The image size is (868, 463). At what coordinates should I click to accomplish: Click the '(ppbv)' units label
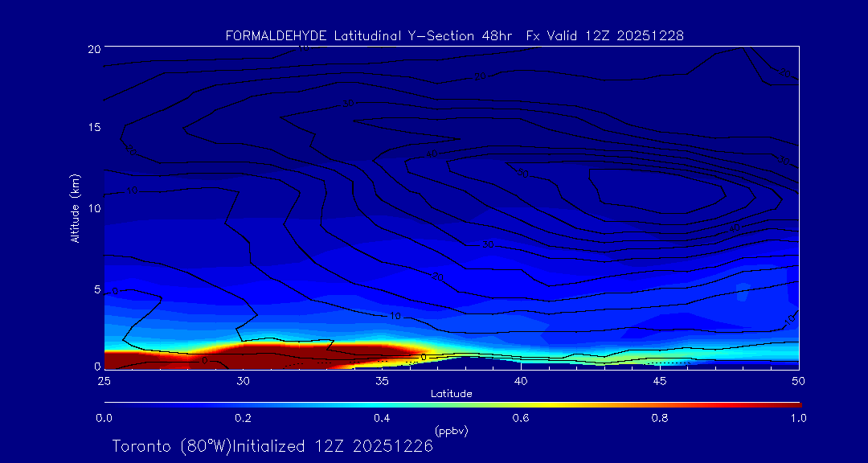(451, 430)
